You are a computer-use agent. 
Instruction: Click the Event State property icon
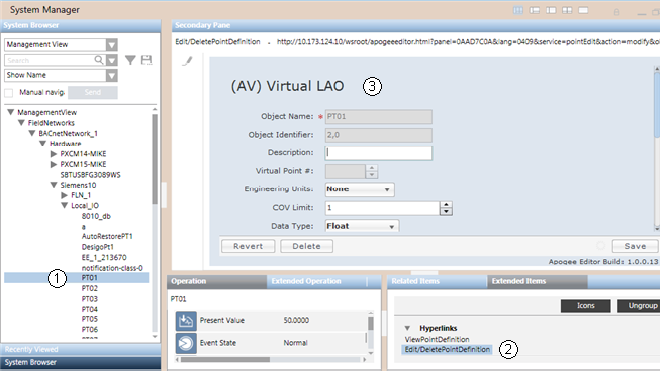tap(186, 343)
